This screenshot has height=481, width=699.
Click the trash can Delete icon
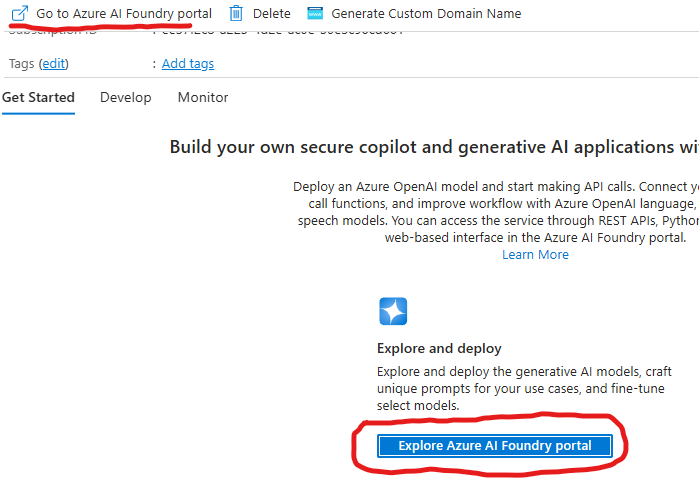pos(236,13)
